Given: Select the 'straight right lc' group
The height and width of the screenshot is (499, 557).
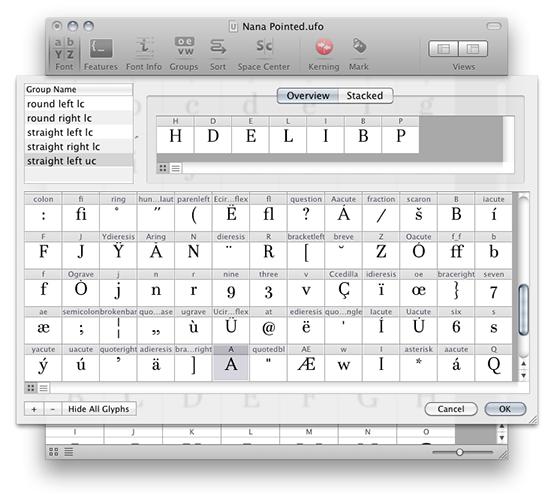Looking at the screenshot, I should pyautogui.click(x=79, y=146).
